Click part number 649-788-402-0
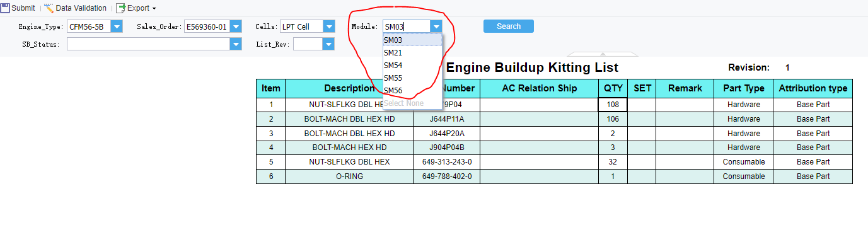868x237 pixels. (x=447, y=176)
